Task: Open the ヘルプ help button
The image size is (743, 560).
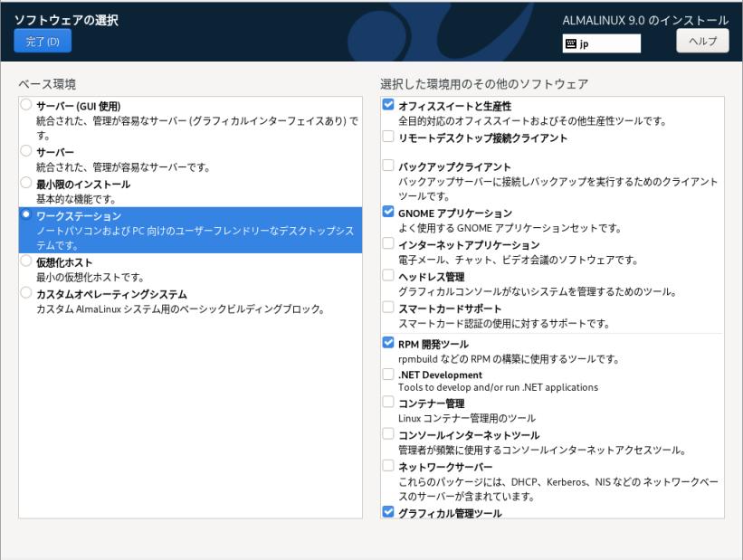Action: [702, 42]
